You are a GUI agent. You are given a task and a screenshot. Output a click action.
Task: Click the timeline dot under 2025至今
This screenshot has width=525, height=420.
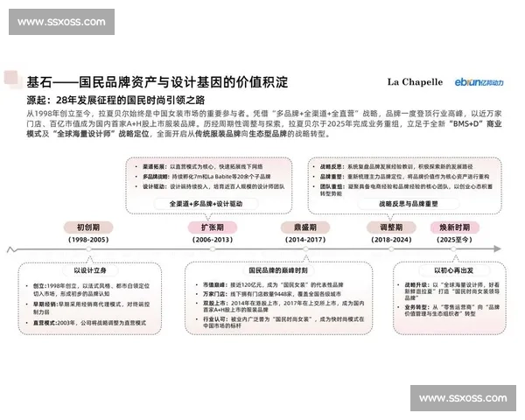pyautogui.click(x=453, y=249)
